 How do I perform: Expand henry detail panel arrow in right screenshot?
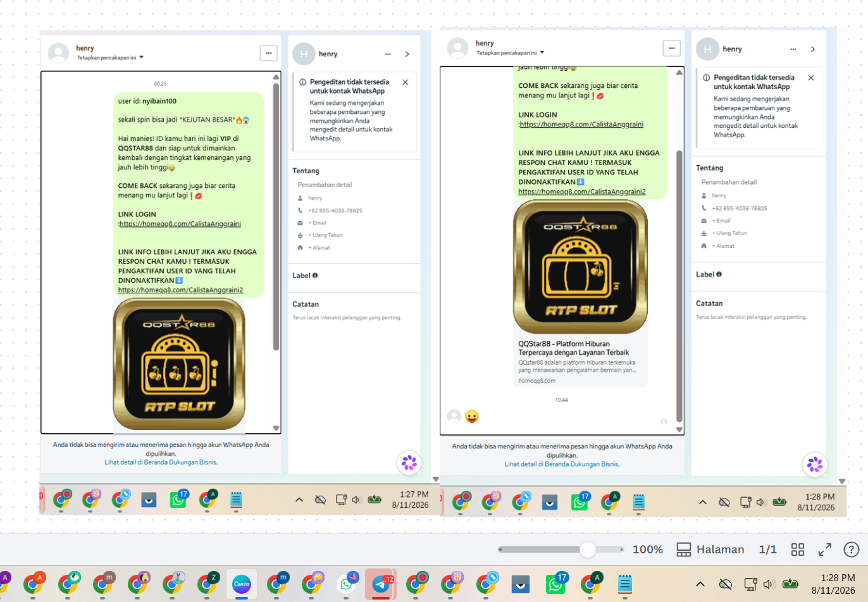pyautogui.click(x=813, y=49)
